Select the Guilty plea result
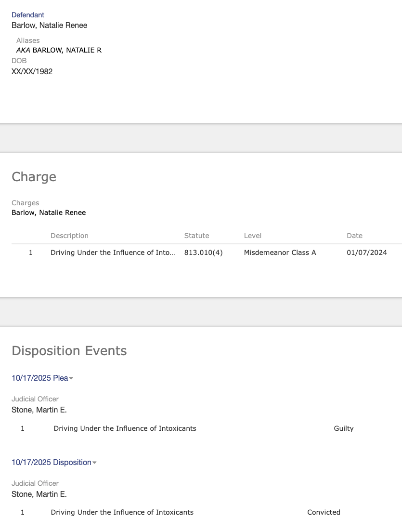402x532 pixels. pos(343,428)
